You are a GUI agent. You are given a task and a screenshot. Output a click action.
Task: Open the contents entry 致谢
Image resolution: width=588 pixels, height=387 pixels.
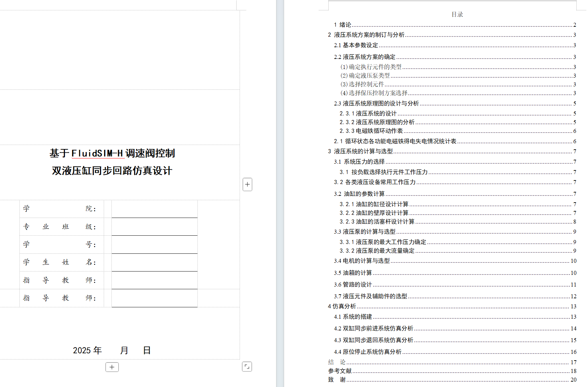pos(452,380)
